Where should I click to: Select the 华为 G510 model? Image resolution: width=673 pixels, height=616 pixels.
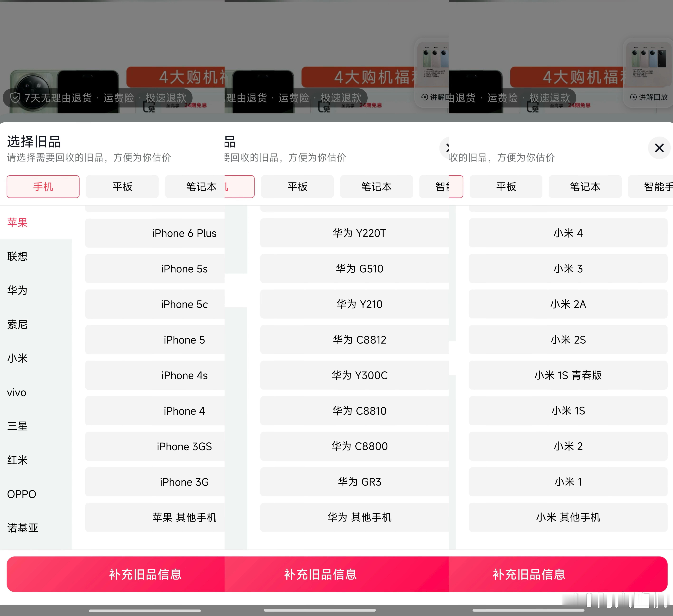[354, 269]
